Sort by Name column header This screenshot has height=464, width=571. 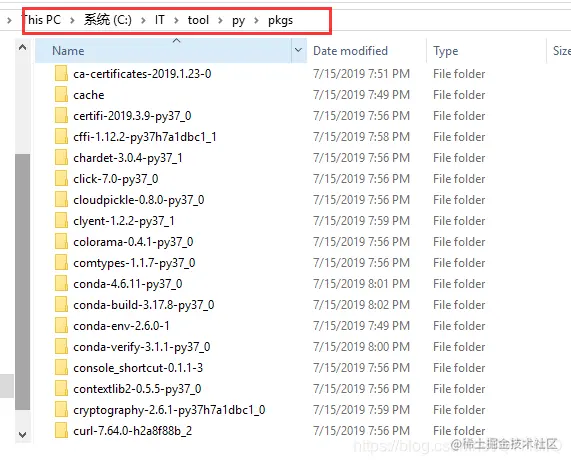(163, 51)
